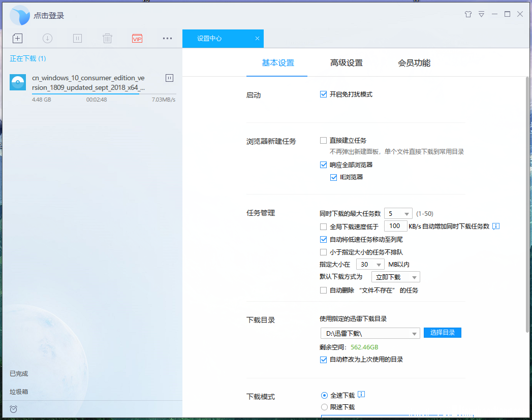Click the start download arrow icon
532x420 pixels.
pyautogui.click(x=47, y=38)
